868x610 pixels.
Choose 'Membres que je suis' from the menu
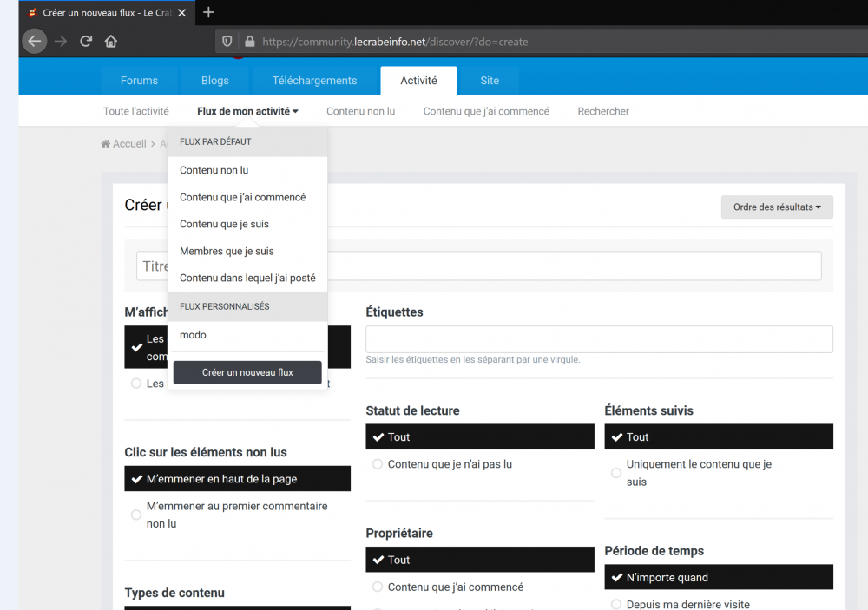[x=227, y=251]
